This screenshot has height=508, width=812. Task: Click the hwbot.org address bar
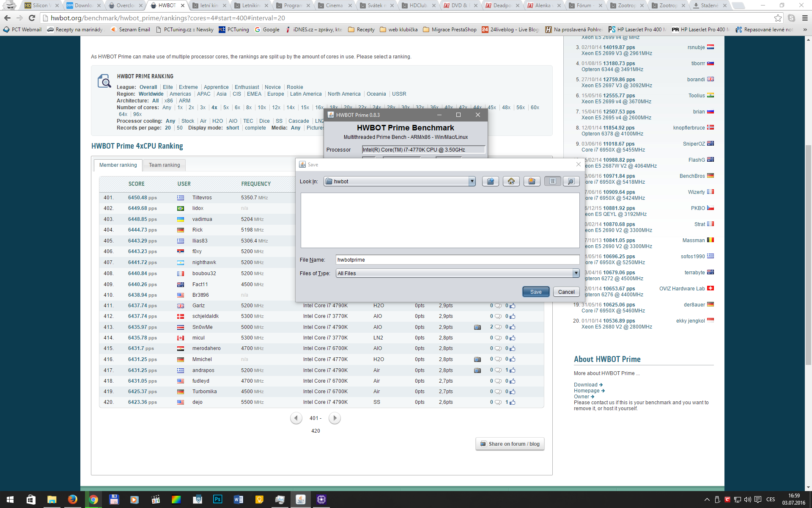[406, 18]
